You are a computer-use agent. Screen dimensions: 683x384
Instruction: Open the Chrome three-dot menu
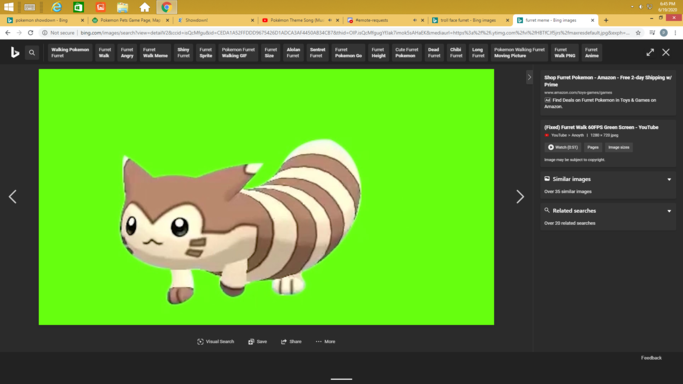[x=676, y=33]
